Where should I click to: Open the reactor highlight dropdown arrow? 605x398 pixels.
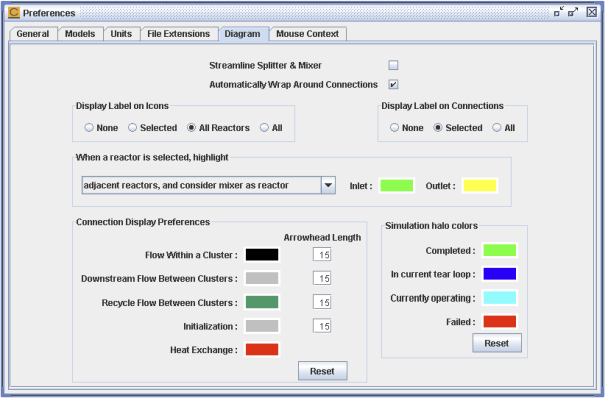[x=328, y=186]
